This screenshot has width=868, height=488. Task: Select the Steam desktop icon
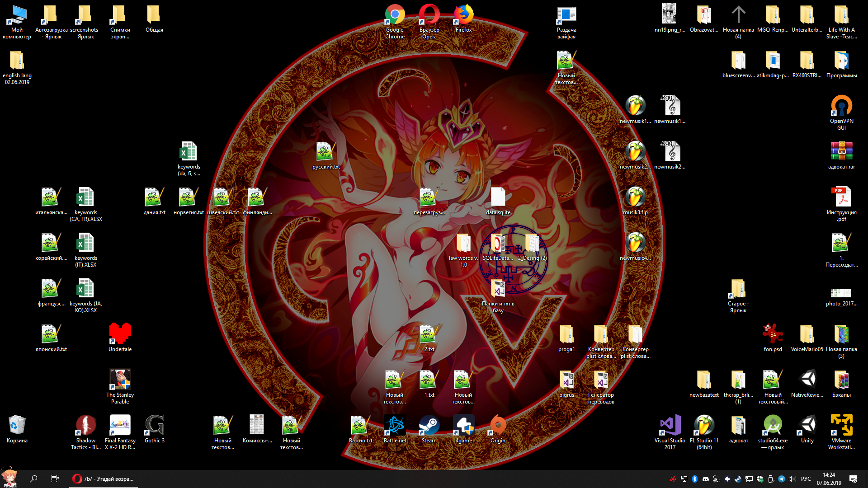click(x=429, y=426)
